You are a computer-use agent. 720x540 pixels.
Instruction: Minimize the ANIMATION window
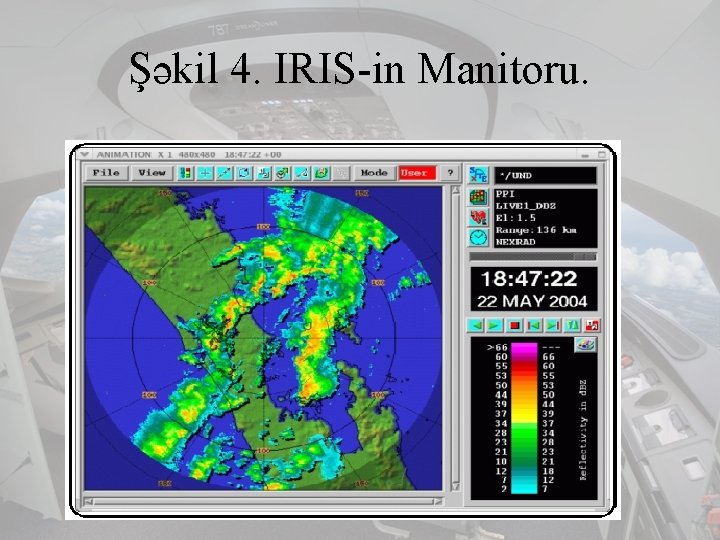(585, 155)
